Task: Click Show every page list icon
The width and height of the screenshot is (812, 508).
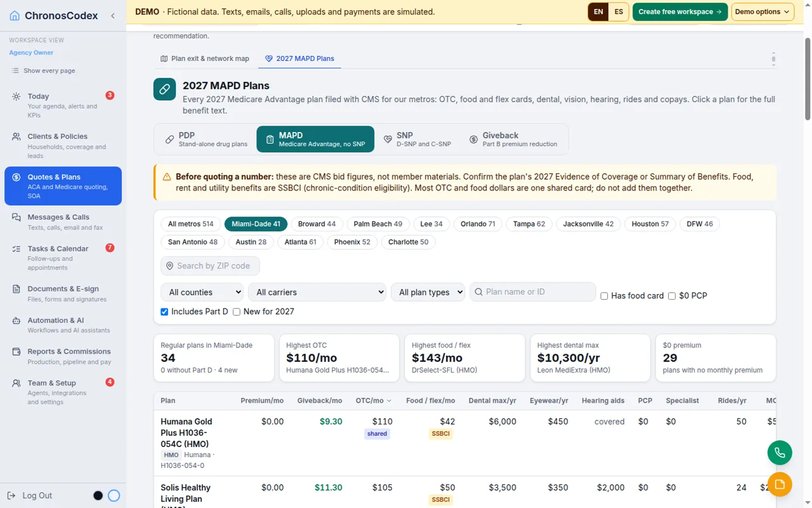Action: [15, 70]
